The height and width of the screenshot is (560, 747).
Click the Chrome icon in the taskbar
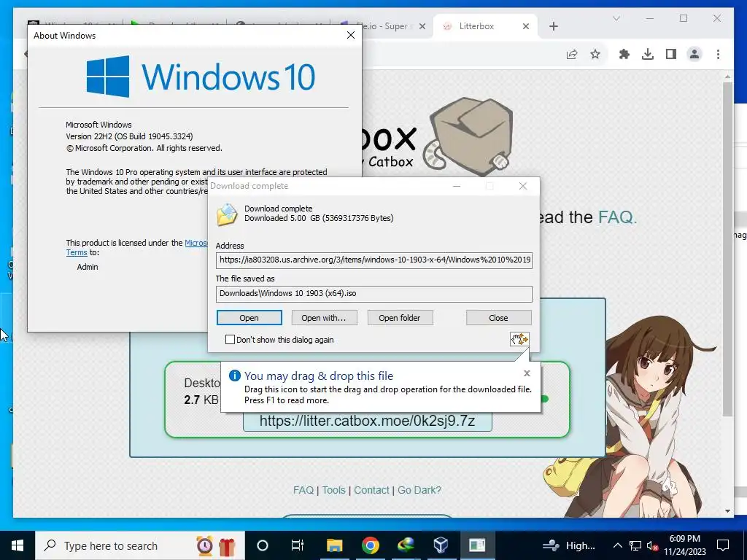370,545
